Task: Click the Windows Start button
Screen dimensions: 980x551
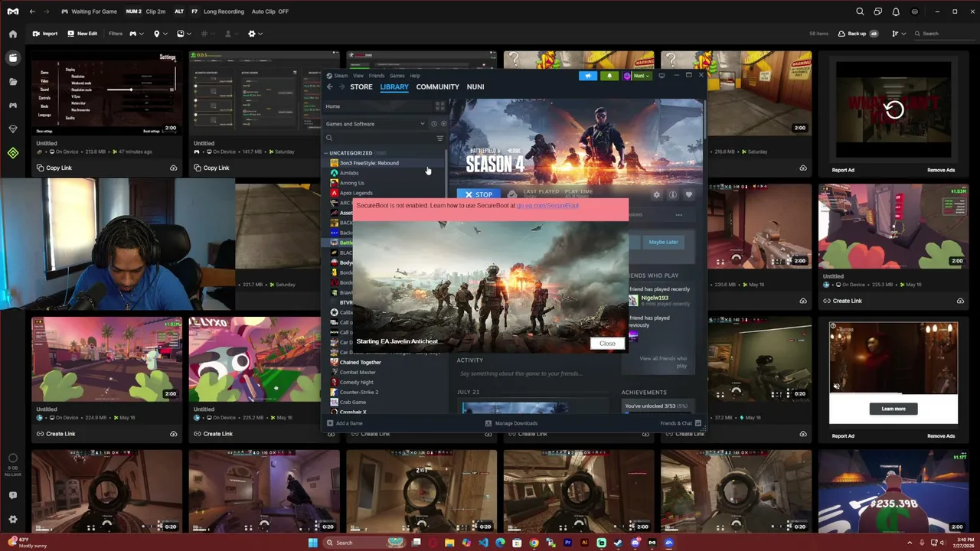Action: click(312, 543)
